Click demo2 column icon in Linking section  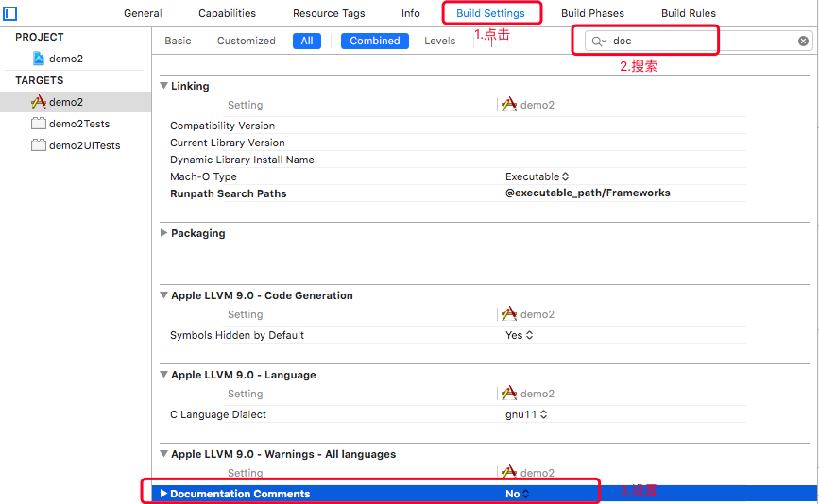point(509,105)
